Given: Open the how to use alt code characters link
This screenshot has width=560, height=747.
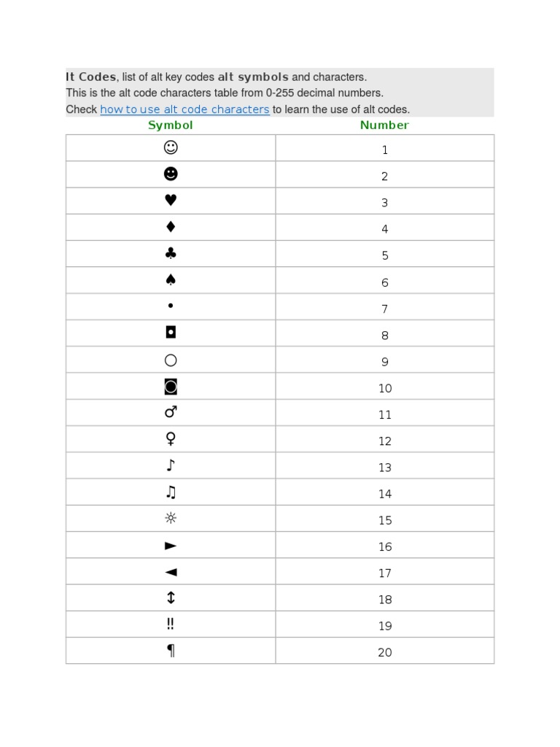Looking at the screenshot, I should point(184,109).
